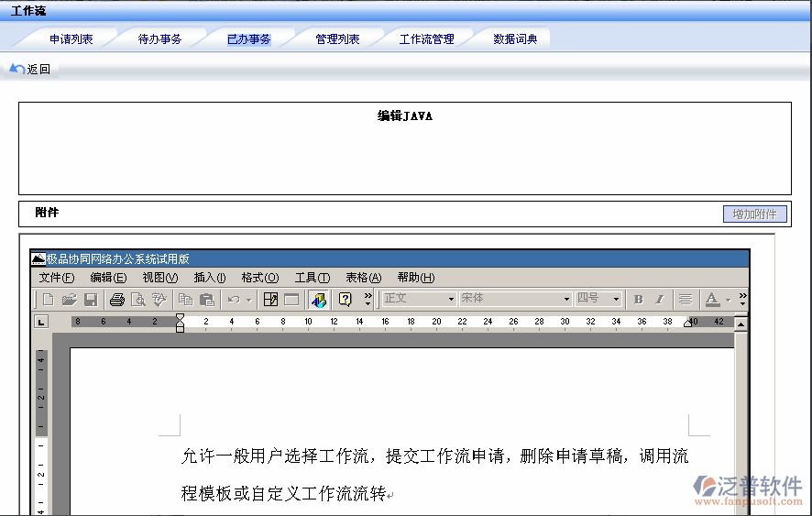Save the document with the floppy disk icon
Image resolution: width=812 pixels, height=516 pixels.
tap(91, 299)
